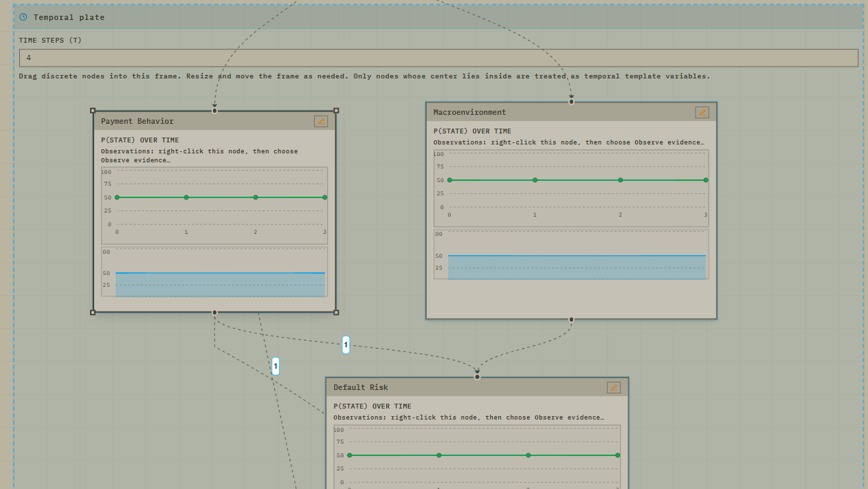Click the bottom connection port of Macroenvironment
Image resolution: width=868 pixels, height=489 pixels.
click(x=571, y=319)
